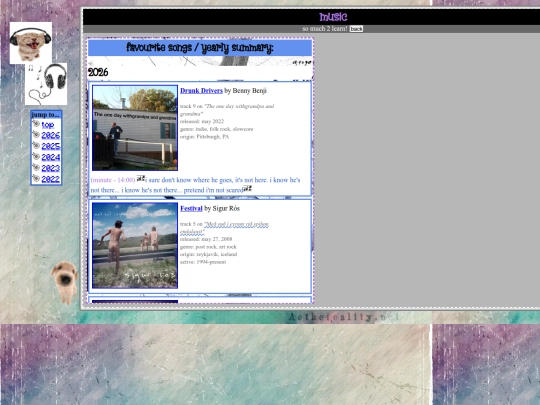Click the 'genre: post rock, art rock' line
Viewport: 540px width, 405px height.
pos(208,247)
